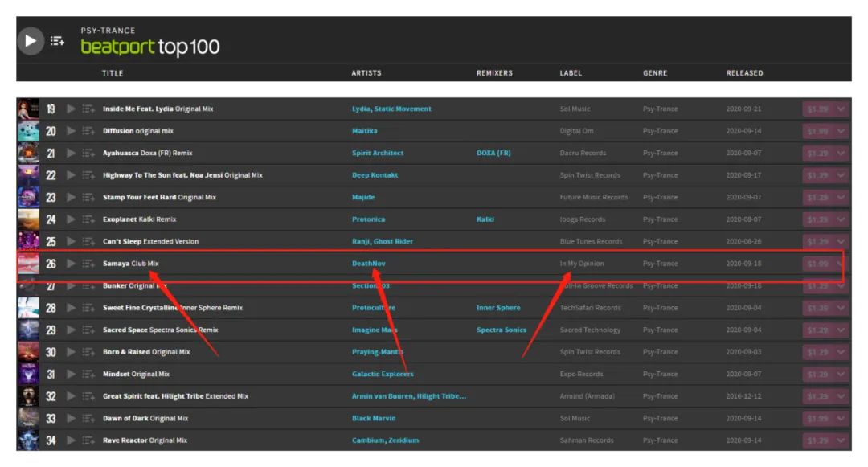This screenshot has width=868, height=467.
Task: Open price dropdown arrow for Ayahuasca
Action: click(x=841, y=154)
